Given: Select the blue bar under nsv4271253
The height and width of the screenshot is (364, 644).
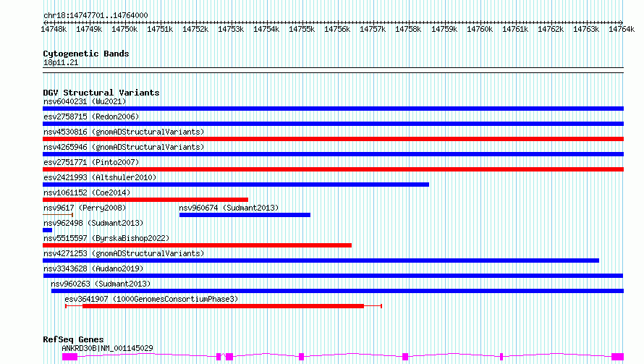Looking at the screenshot, I should (x=321, y=261).
